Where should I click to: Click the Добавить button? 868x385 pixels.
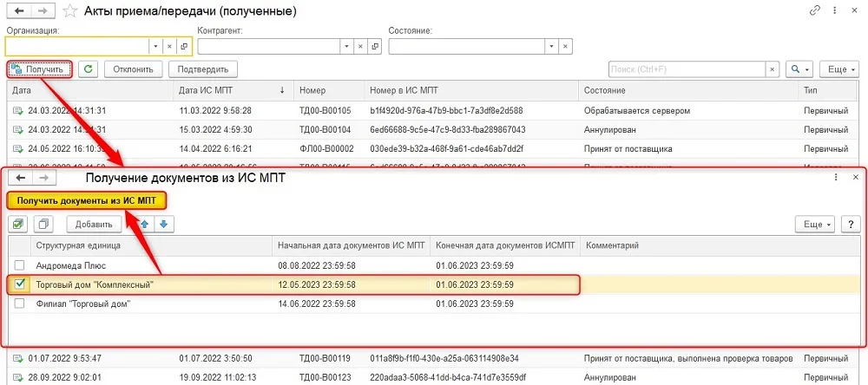tap(94, 224)
